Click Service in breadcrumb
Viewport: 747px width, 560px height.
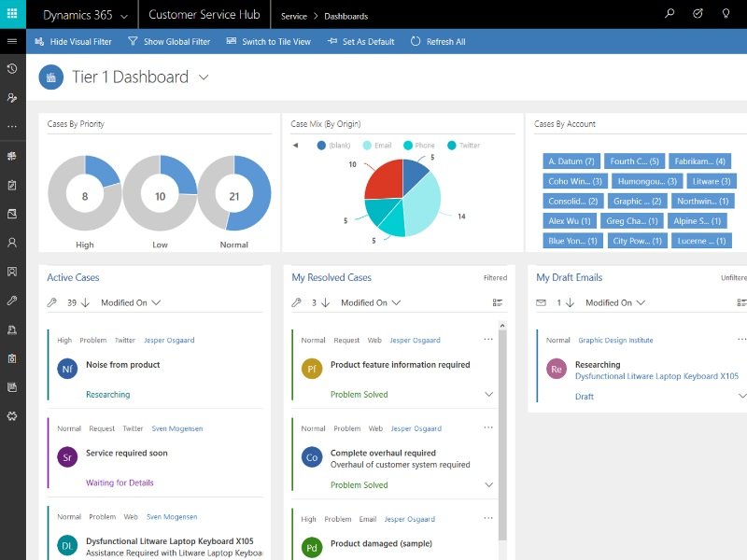[x=294, y=16]
